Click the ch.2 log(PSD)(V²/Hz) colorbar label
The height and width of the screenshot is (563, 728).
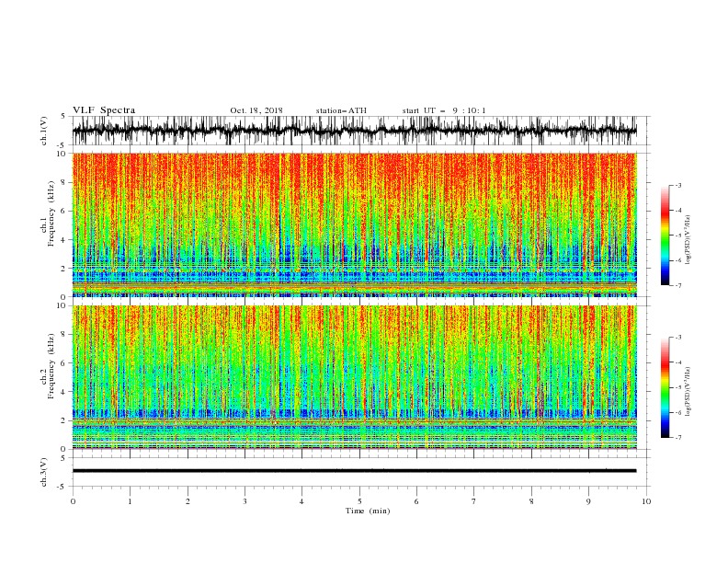point(688,392)
